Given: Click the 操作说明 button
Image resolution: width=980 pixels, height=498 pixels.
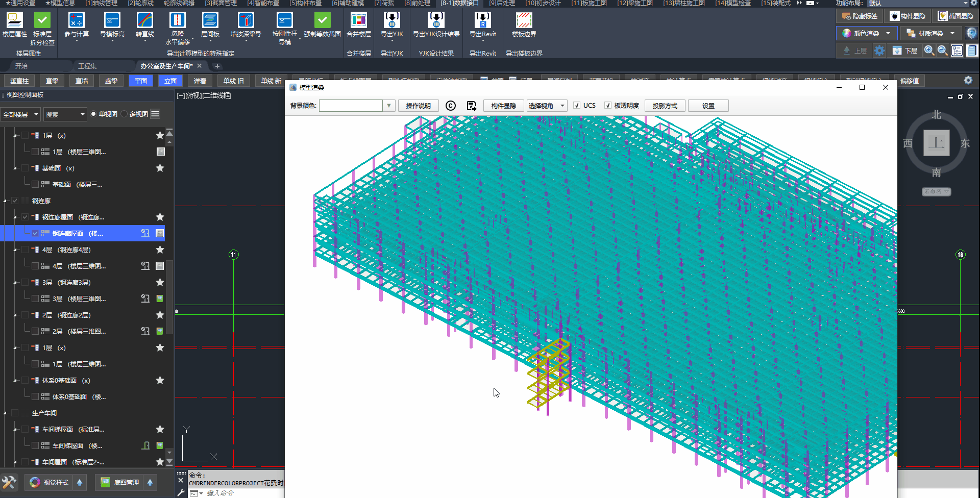Looking at the screenshot, I should (418, 106).
